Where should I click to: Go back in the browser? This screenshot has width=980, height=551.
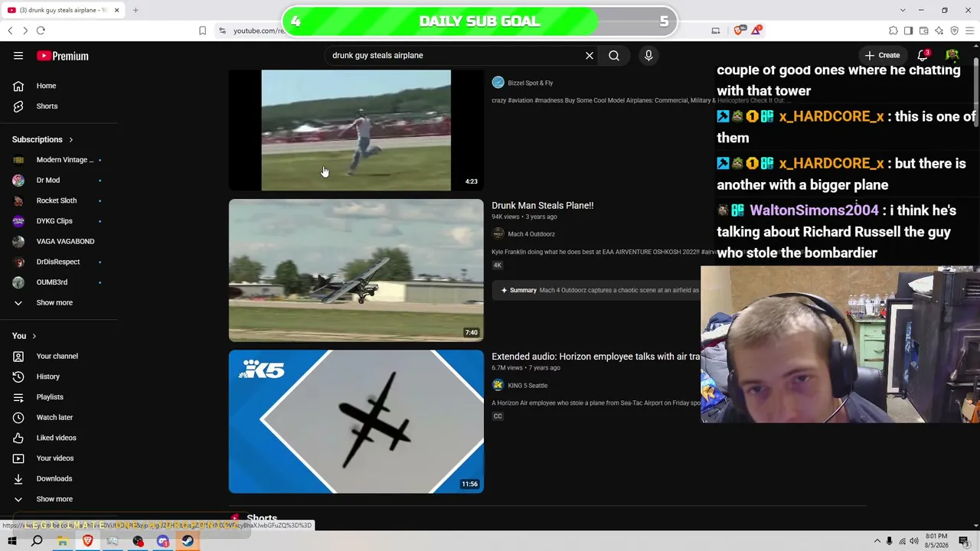pos(10,31)
